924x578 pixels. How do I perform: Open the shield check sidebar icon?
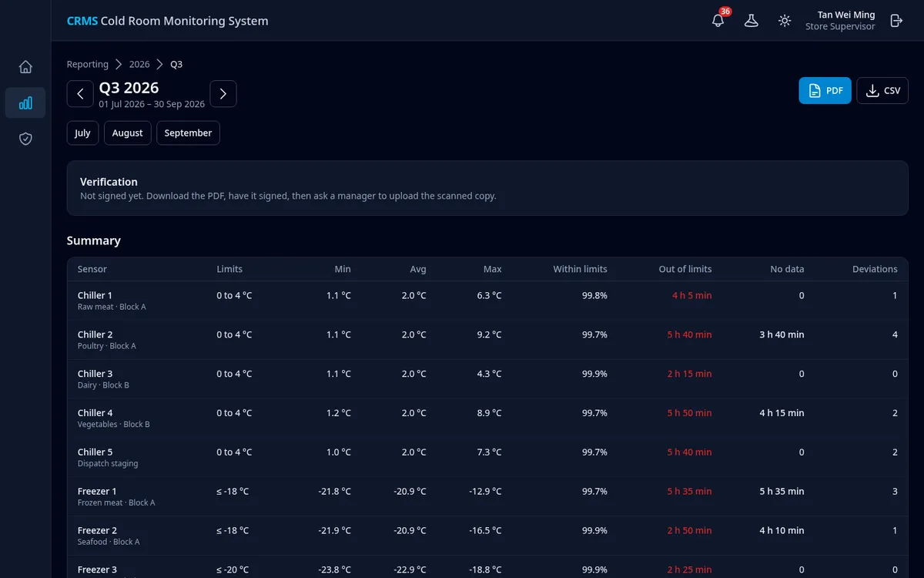pos(25,139)
